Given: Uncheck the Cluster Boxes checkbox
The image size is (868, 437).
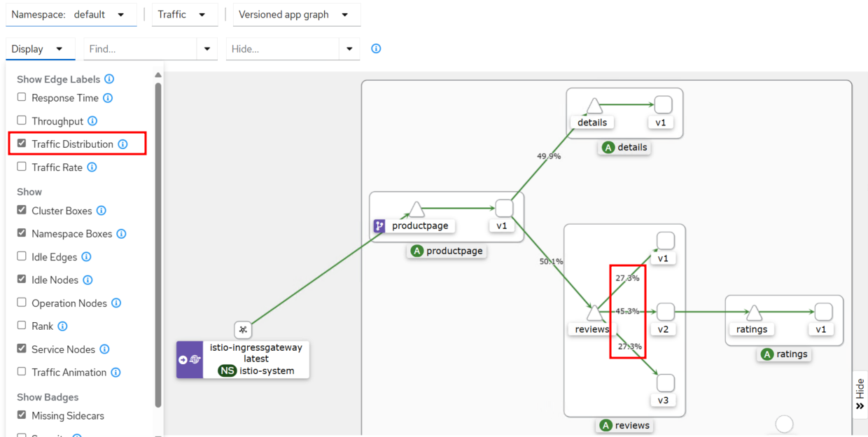Looking at the screenshot, I should (x=22, y=210).
